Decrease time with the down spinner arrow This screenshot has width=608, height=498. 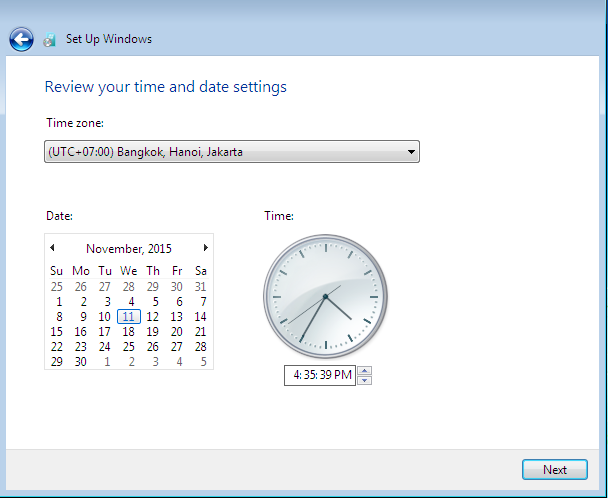point(364,380)
